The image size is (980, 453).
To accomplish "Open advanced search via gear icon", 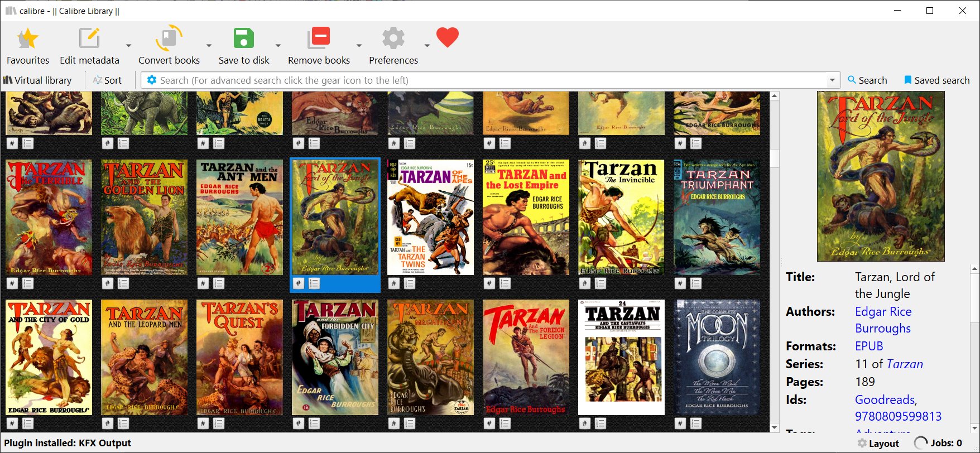I will (151, 80).
